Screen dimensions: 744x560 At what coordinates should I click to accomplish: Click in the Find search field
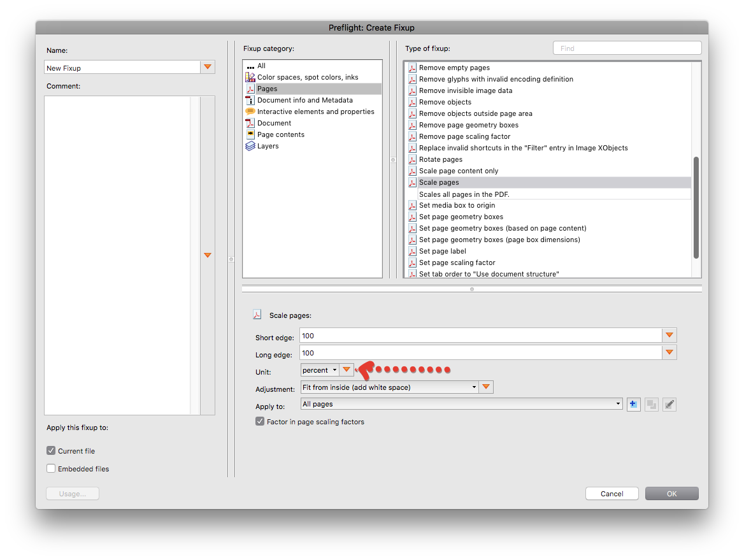click(627, 48)
